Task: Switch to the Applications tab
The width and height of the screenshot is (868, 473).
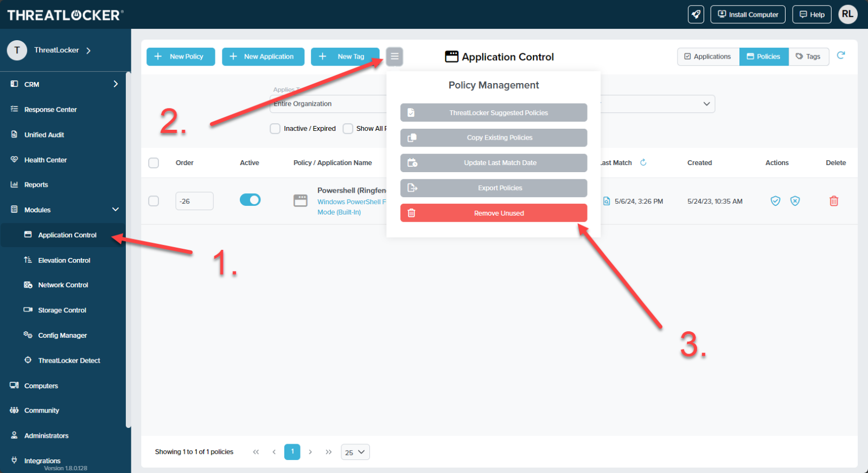Action: (x=708, y=56)
